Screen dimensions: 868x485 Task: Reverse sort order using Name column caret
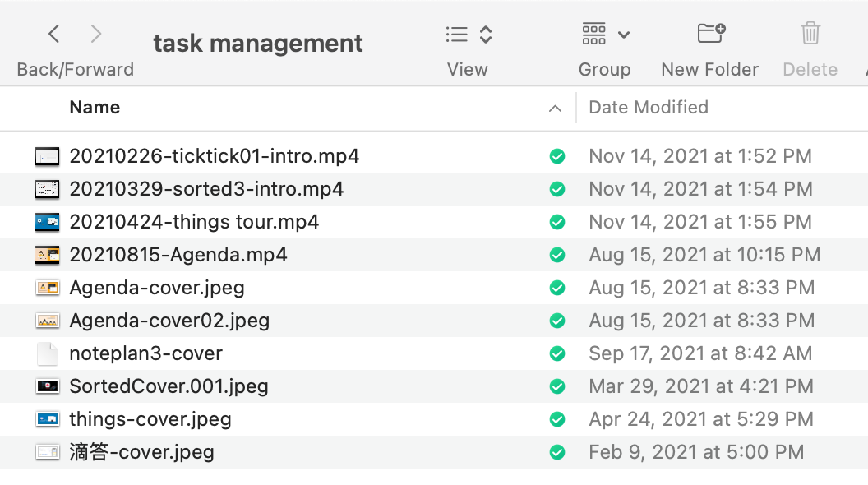pyautogui.click(x=555, y=109)
